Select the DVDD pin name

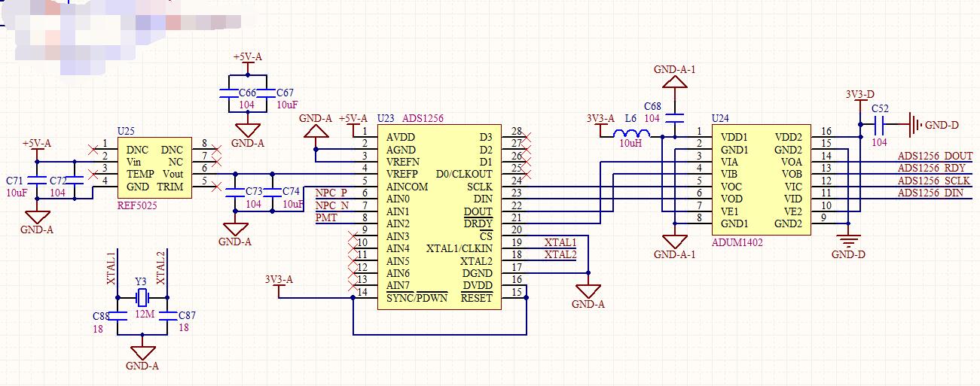click(x=477, y=286)
